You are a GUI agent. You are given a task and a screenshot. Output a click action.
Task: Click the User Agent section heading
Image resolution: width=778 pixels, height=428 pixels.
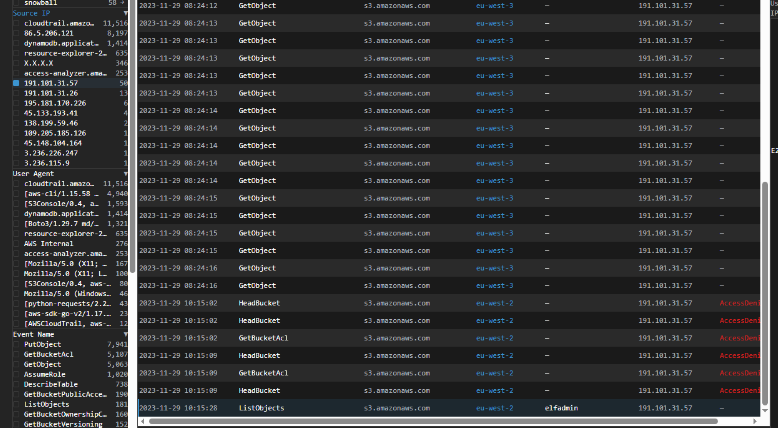(x=33, y=174)
